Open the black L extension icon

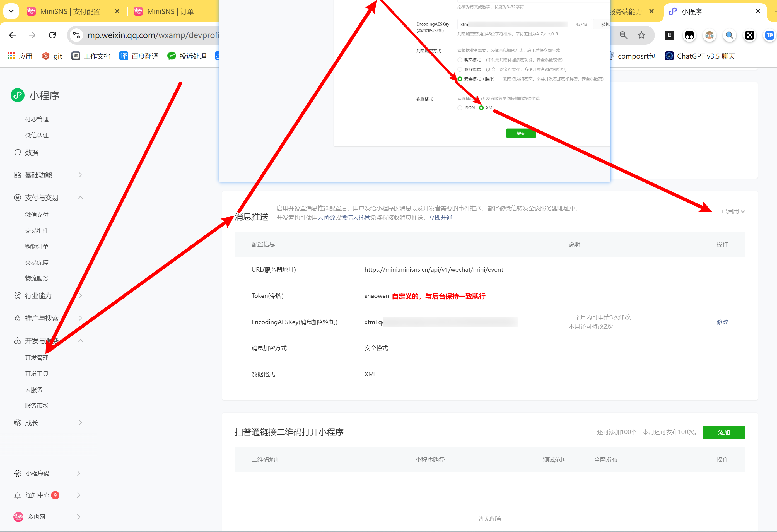coord(669,35)
